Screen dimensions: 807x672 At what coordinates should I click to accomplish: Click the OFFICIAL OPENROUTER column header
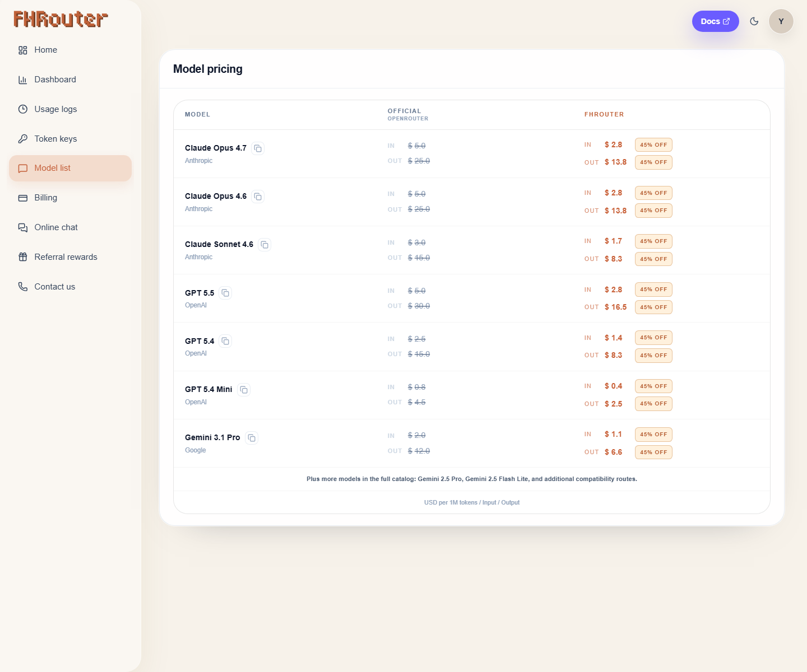coord(408,114)
